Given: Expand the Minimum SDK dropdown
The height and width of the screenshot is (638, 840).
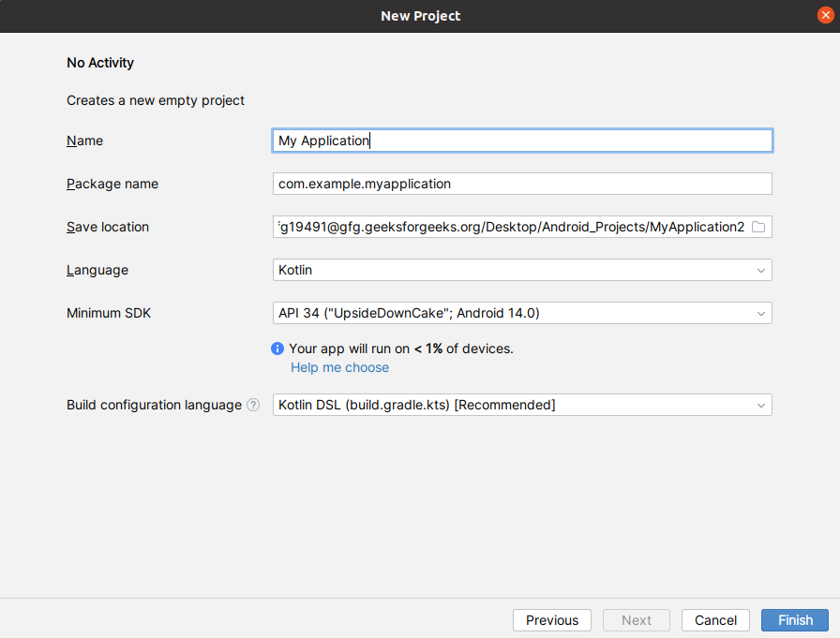Looking at the screenshot, I should 522,313.
